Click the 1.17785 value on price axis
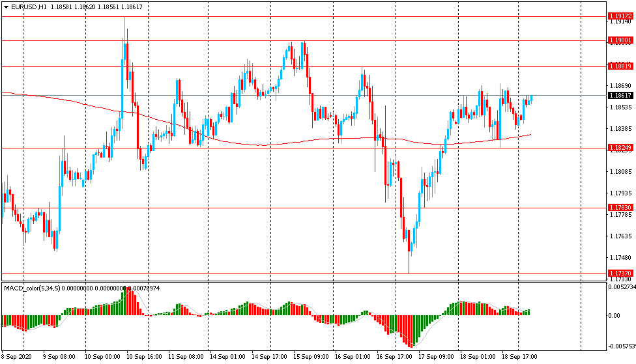 coord(620,214)
